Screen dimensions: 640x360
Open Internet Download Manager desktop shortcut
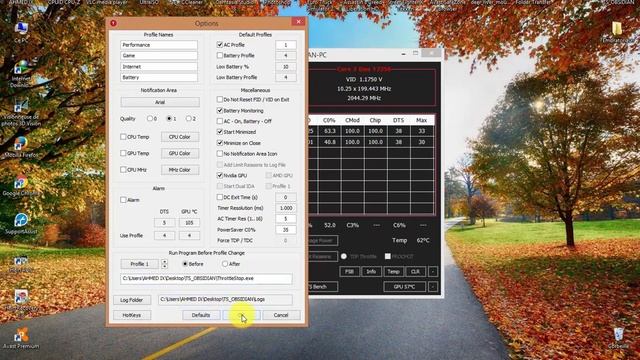tap(20, 73)
